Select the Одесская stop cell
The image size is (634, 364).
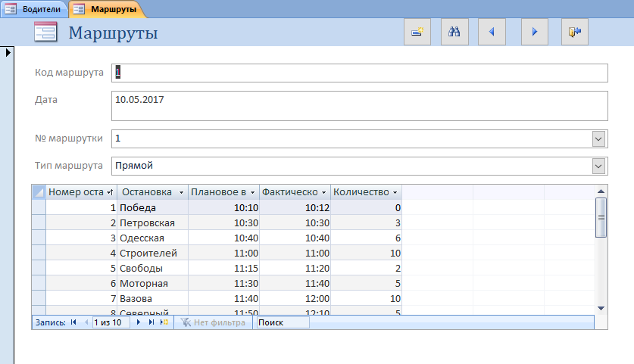(x=153, y=238)
